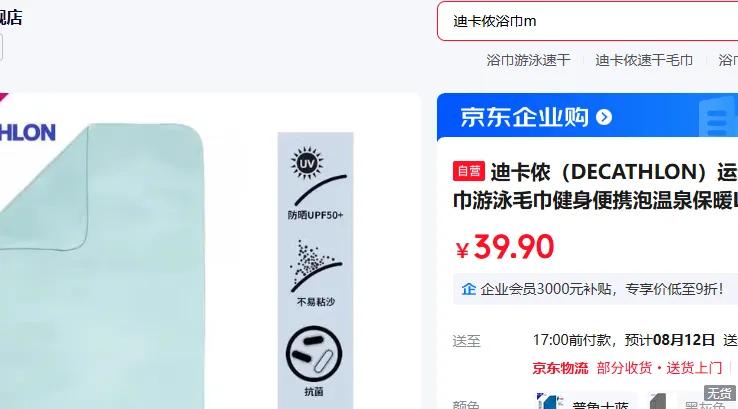Click the building icon on the blue banner

coord(718,117)
